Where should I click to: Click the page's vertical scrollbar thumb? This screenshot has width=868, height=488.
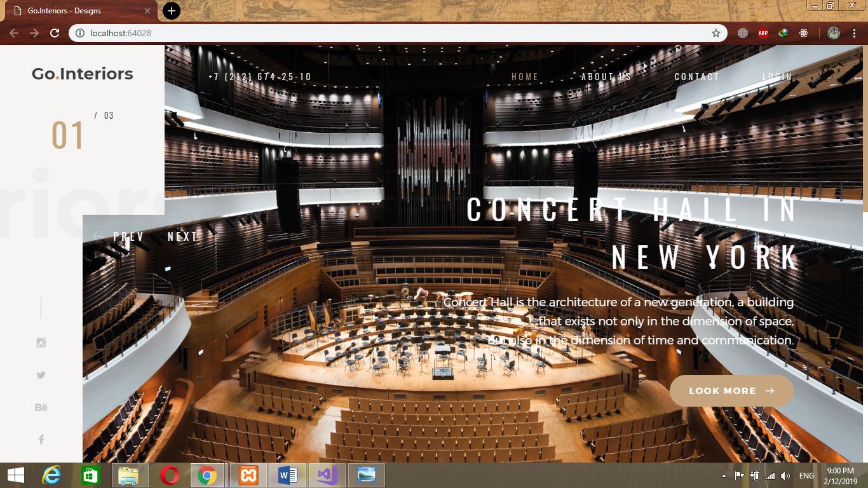pos(865,128)
